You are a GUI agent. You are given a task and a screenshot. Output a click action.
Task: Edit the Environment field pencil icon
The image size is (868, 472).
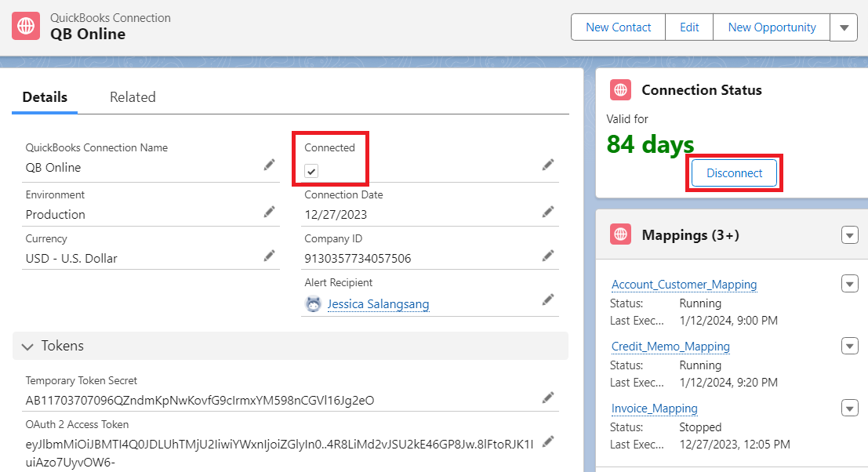(269, 212)
